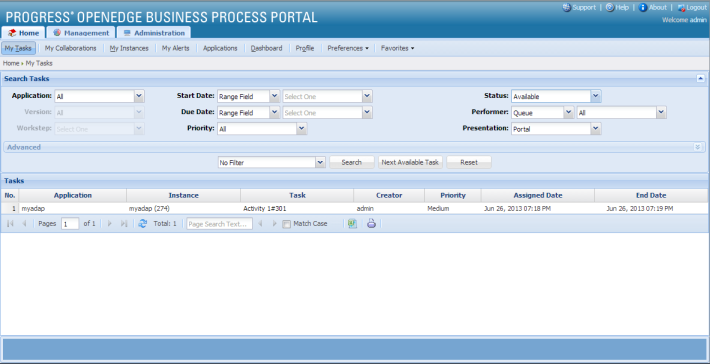Image resolution: width=710 pixels, height=364 pixels.
Task: Open Applications menu item
Action: (x=220, y=48)
